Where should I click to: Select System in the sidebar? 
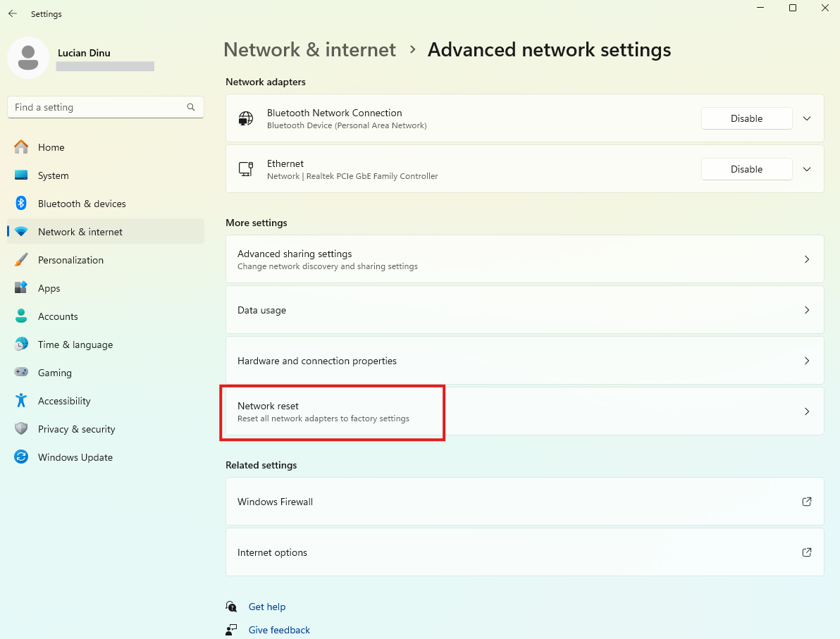point(106,175)
